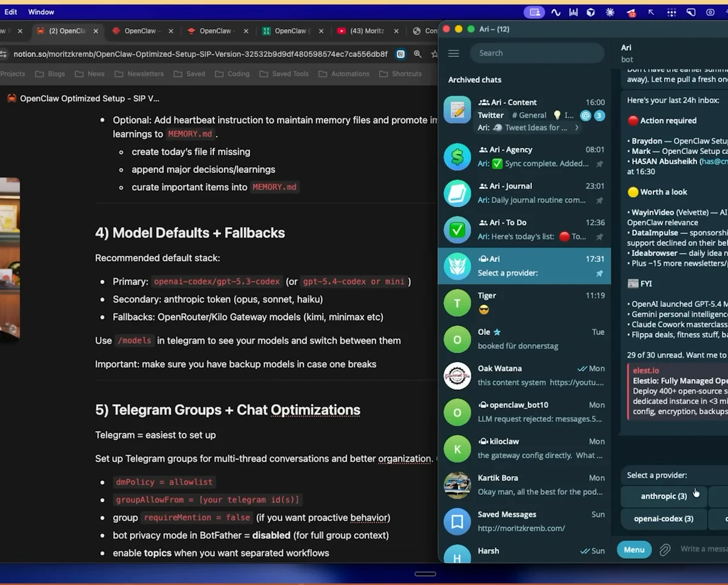Click the green checkmark avatar of Ari - To Do

457,230
